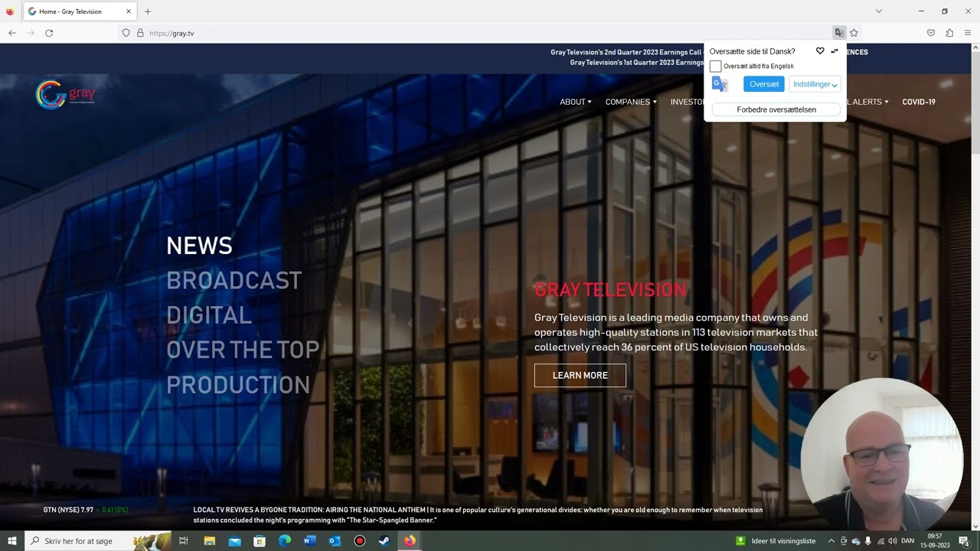Screen dimensions: 980x551
Task: Select the DIGITAL slide tab
Action: tap(209, 315)
